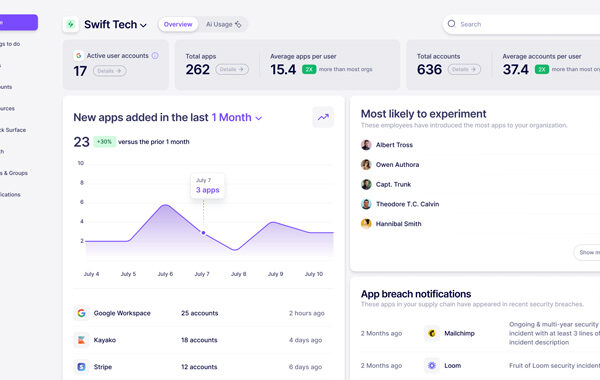Open the Mailchimp breach notification
Viewport: 600px width, 380px height.
point(480,333)
